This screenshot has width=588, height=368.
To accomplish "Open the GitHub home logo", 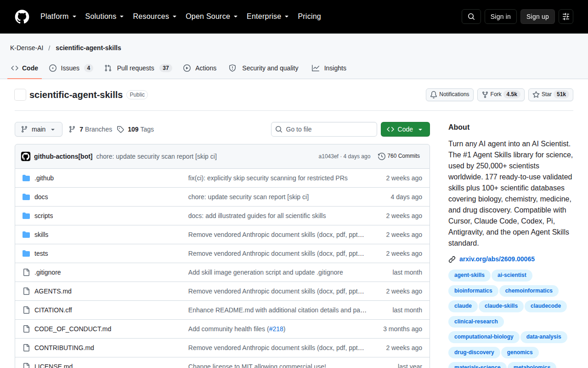I will (x=22, y=17).
